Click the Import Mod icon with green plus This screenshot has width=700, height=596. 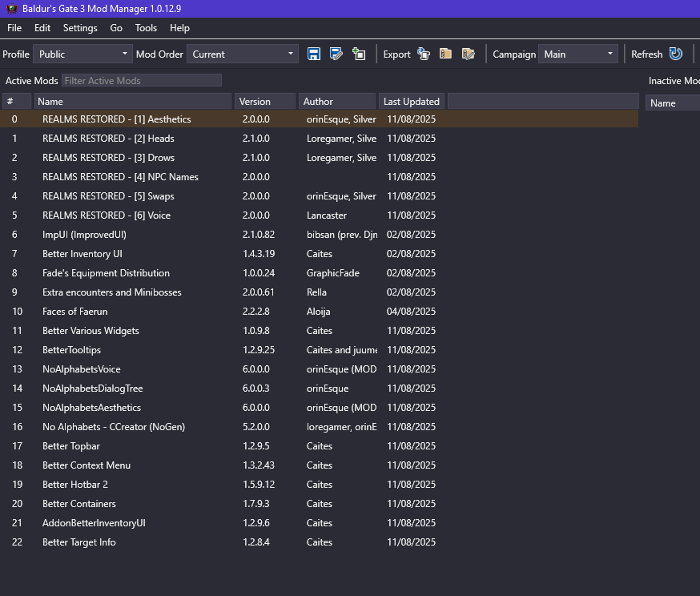[x=359, y=54]
